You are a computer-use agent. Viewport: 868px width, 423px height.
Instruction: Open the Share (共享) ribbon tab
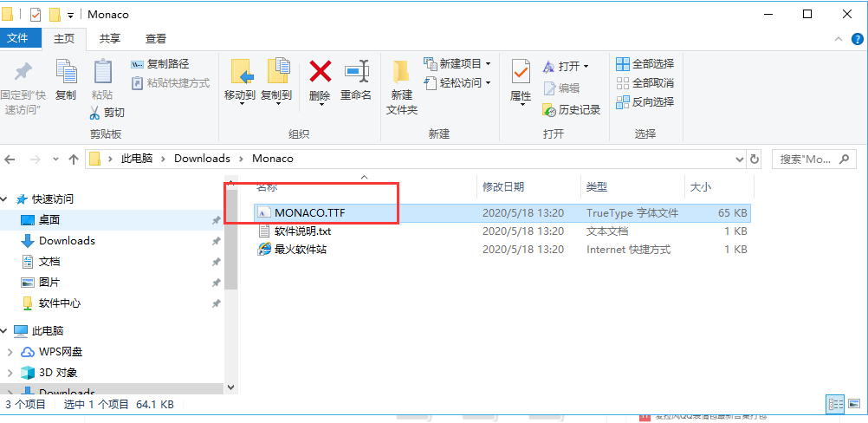(110, 38)
